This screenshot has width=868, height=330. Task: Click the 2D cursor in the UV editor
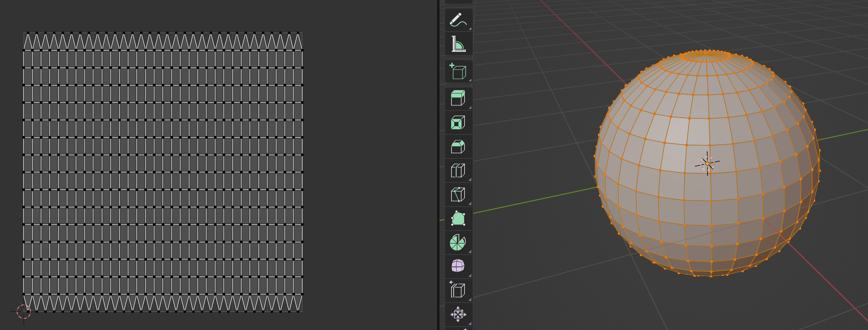pyautogui.click(x=24, y=312)
